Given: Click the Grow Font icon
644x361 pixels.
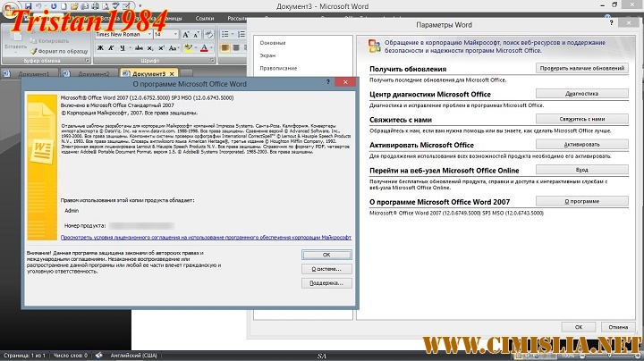Looking at the screenshot, I should pyautogui.click(x=184, y=34).
